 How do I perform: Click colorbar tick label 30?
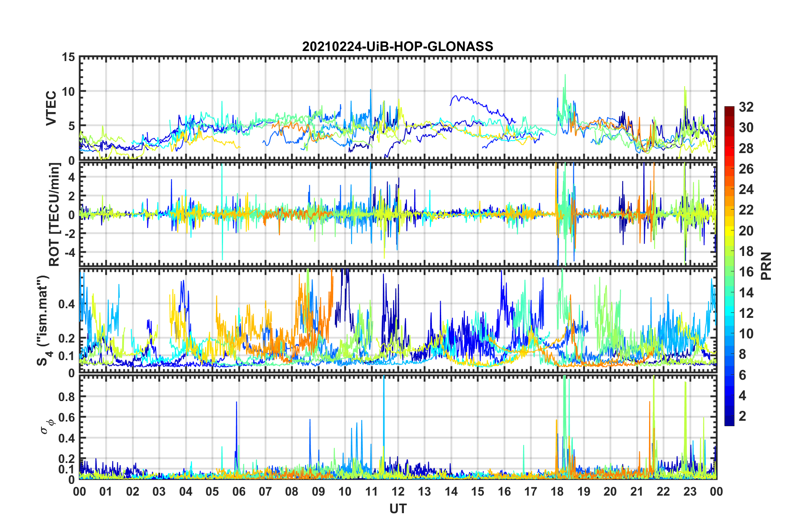coord(746,128)
